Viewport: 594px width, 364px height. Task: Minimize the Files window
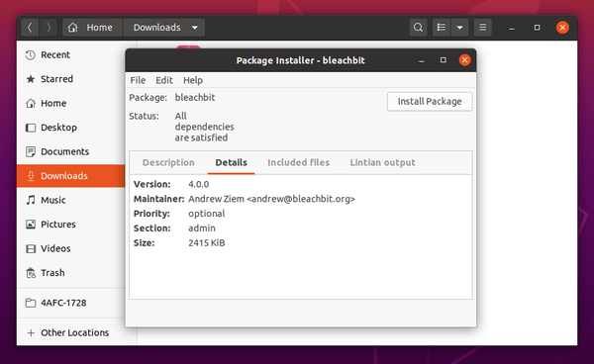pos(512,28)
